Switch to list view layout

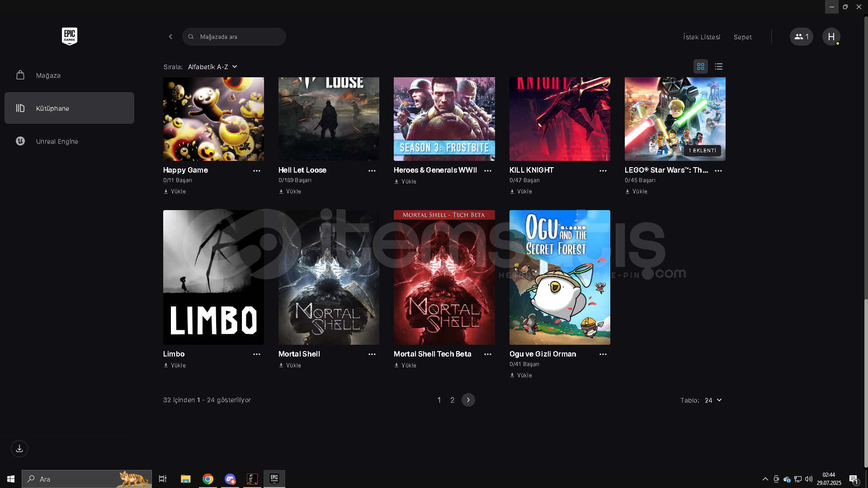719,66
